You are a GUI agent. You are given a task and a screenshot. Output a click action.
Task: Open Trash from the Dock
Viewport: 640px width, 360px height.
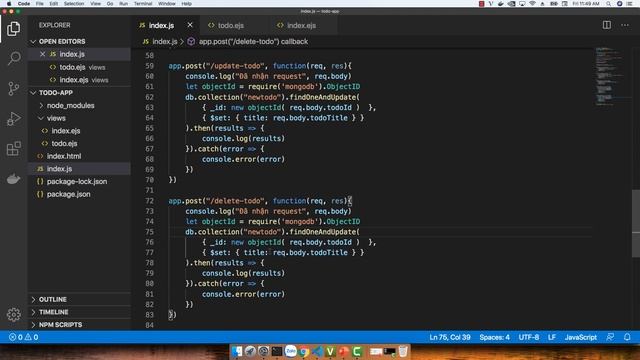click(x=403, y=351)
